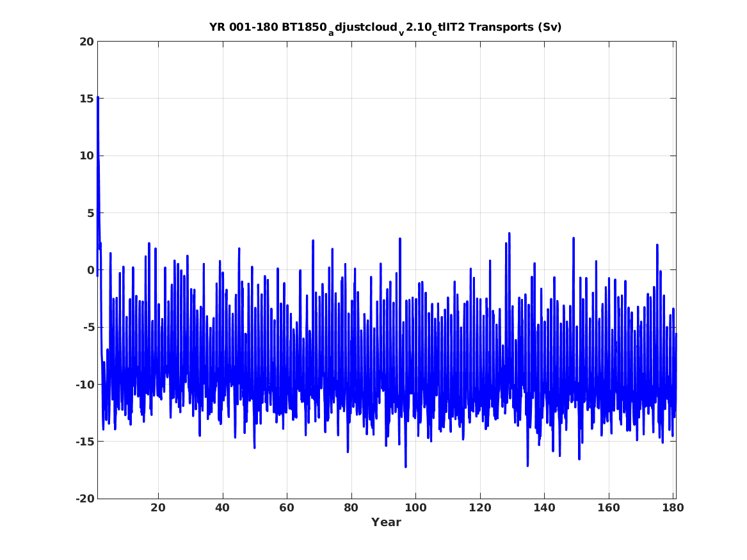Click y-axis tick label '-15'

84,442
